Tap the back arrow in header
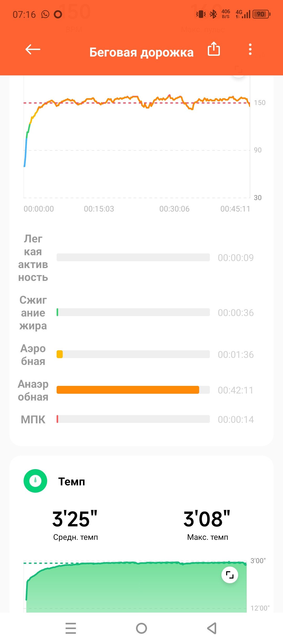 (x=33, y=49)
